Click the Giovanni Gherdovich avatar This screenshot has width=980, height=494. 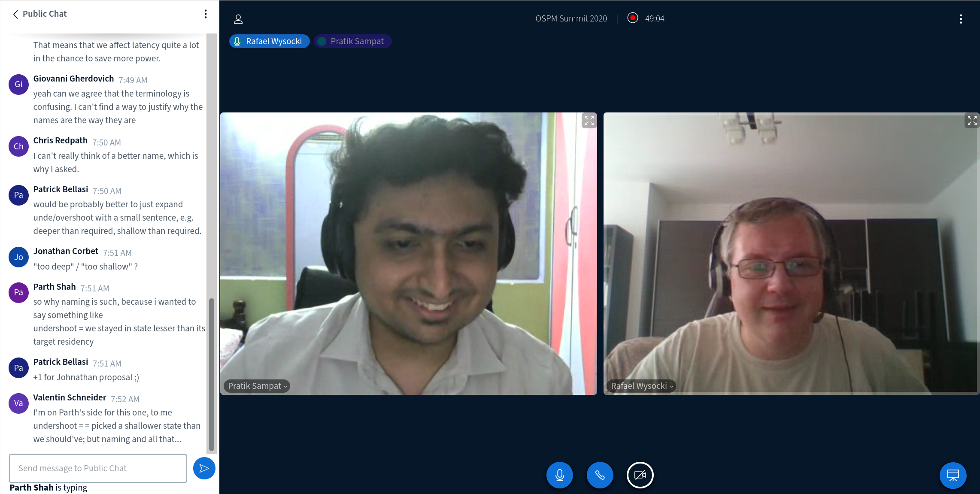pyautogui.click(x=18, y=84)
